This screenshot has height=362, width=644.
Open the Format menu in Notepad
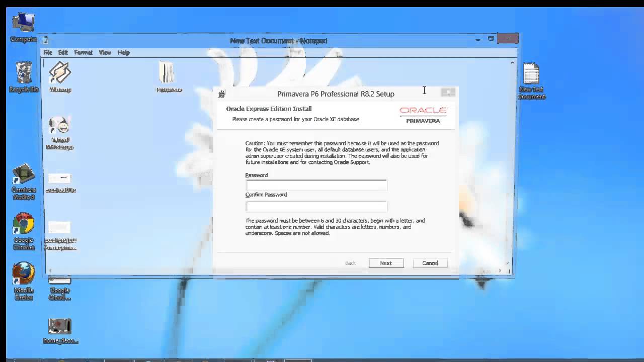(x=84, y=52)
